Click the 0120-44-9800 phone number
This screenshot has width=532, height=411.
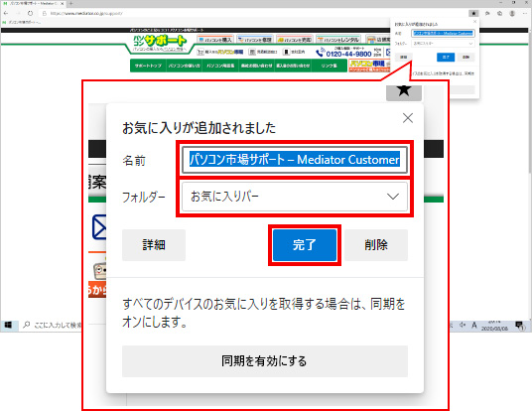348,54
